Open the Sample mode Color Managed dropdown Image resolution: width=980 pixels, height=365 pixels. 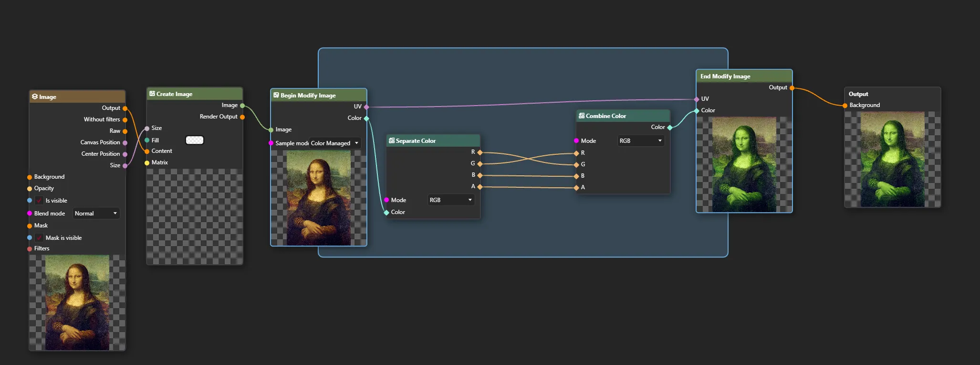click(x=334, y=143)
